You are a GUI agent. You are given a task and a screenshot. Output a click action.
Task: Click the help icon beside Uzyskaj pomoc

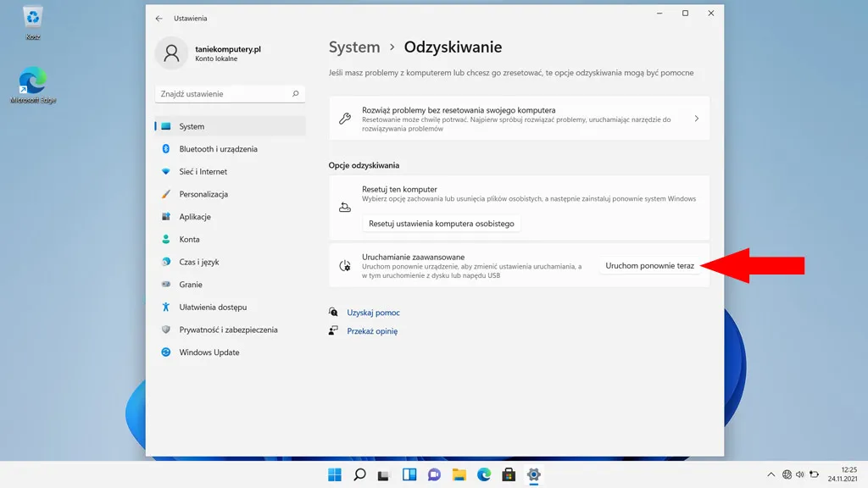pyautogui.click(x=333, y=312)
